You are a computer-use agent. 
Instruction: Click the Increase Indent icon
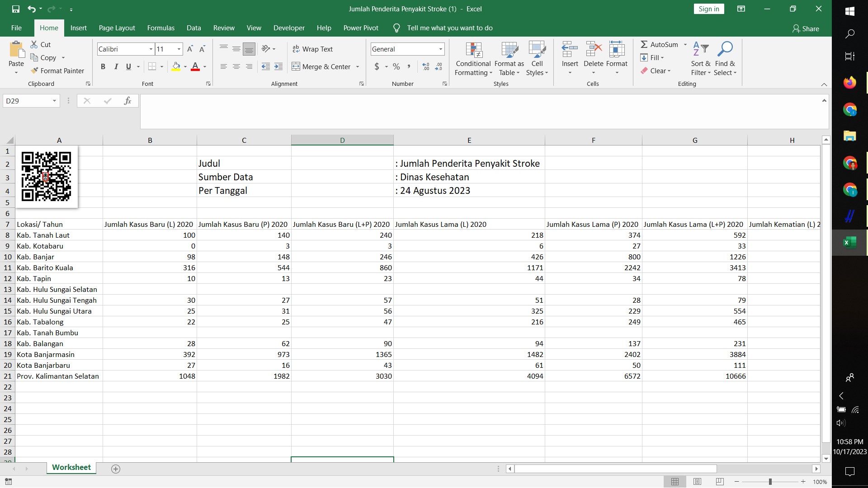pyautogui.click(x=278, y=67)
